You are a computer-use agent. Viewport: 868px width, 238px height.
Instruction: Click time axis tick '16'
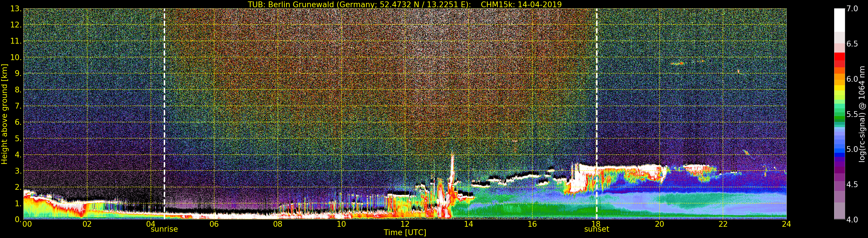click(532, 224)
